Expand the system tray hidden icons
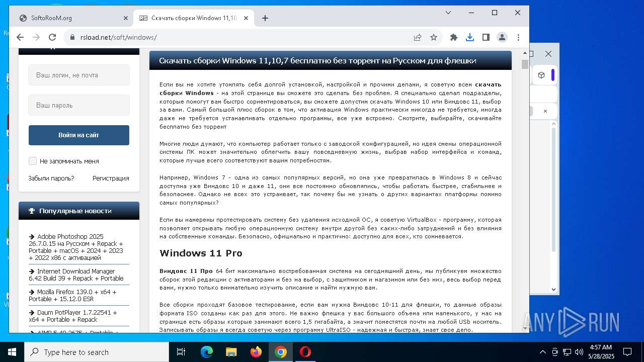 pos(542,352)
